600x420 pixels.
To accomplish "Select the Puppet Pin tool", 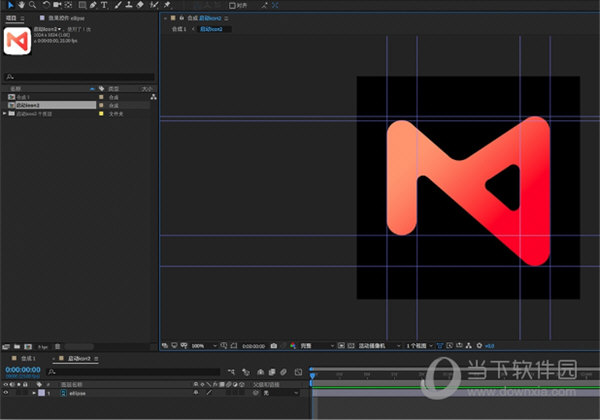I will click(x=167, y=5).
